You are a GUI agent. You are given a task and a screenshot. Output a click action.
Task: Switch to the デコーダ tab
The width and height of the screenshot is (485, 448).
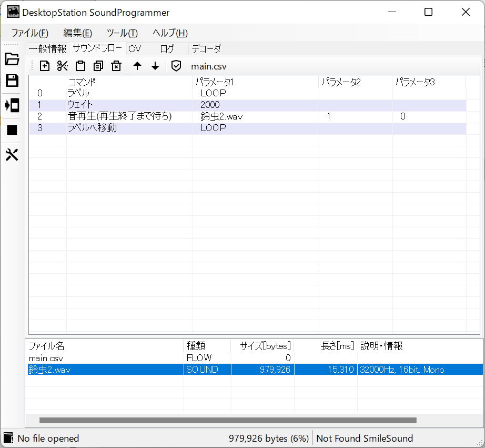pyautogui.click(x=206, y=49)
